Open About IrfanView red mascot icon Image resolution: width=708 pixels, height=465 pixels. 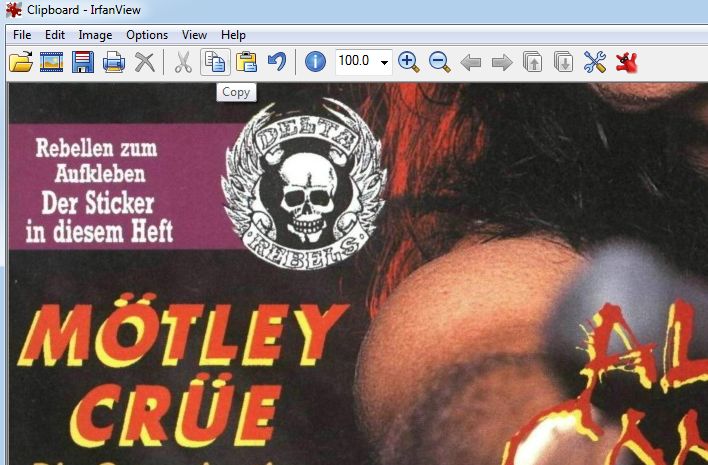coord(626,62)
